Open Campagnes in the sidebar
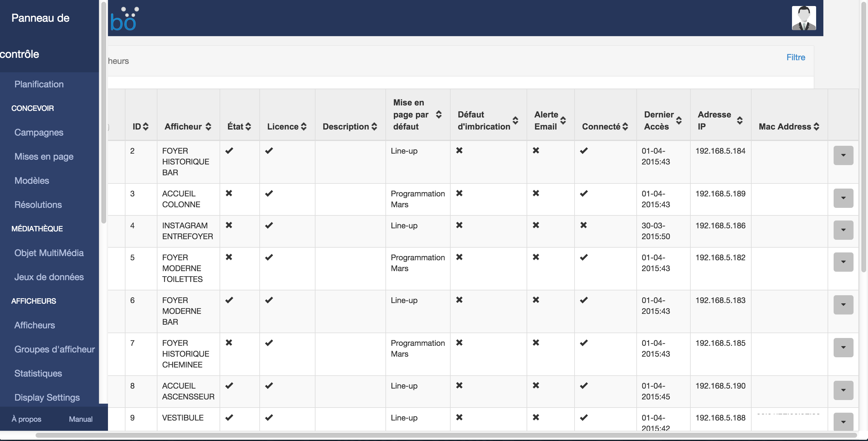Screen dimensions: 868x441 pyautogui.click(x=39, y=132)
